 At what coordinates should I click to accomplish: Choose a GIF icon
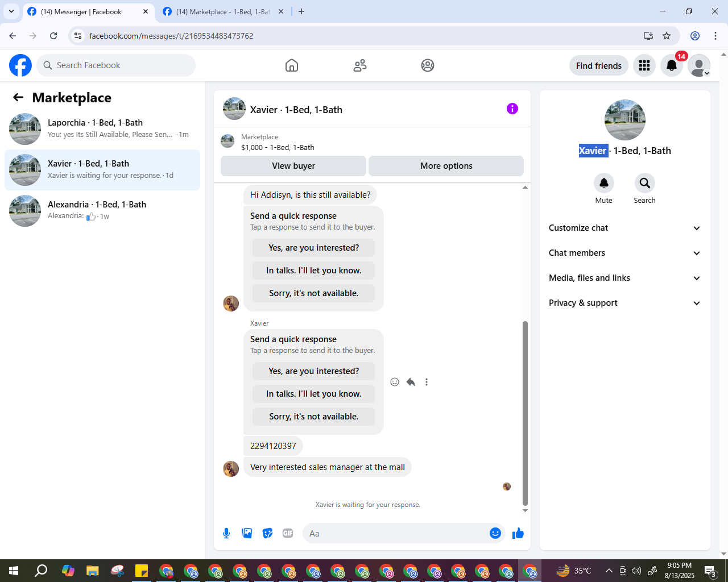click(288, 533)
